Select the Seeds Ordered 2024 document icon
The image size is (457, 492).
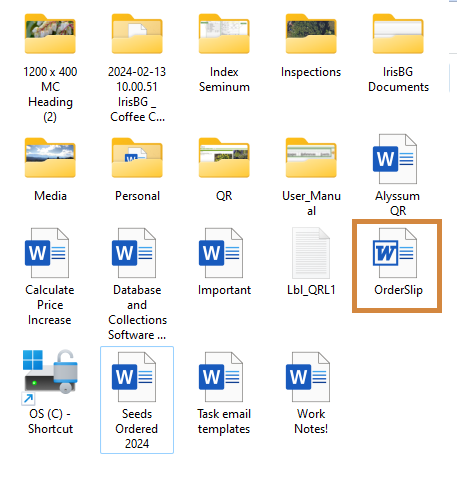(134, 377)
